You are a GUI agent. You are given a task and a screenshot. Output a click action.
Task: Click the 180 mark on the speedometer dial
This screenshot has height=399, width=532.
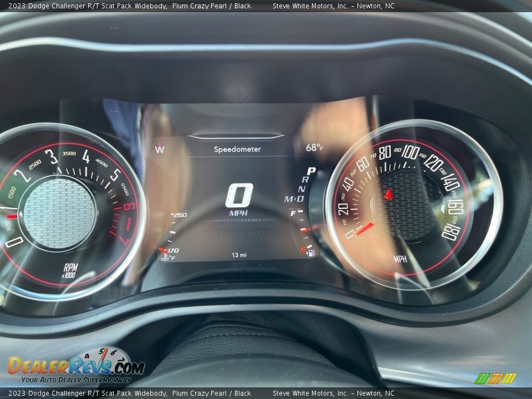point(451,232)
